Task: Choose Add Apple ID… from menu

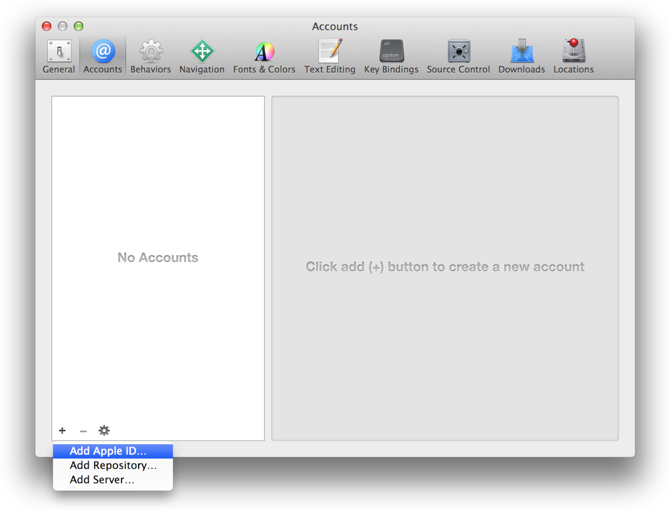Action: coord(113,451)
